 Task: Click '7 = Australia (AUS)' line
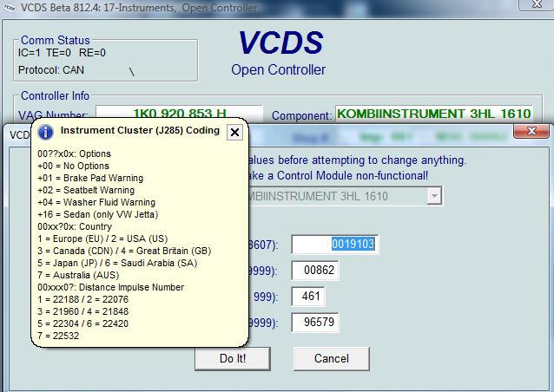click(78, 275)
